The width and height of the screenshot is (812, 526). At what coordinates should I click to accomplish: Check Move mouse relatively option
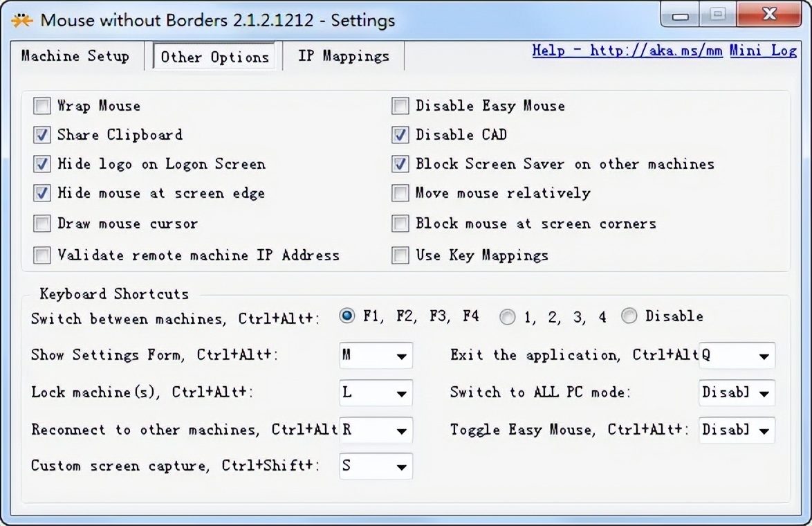point(400,193)
